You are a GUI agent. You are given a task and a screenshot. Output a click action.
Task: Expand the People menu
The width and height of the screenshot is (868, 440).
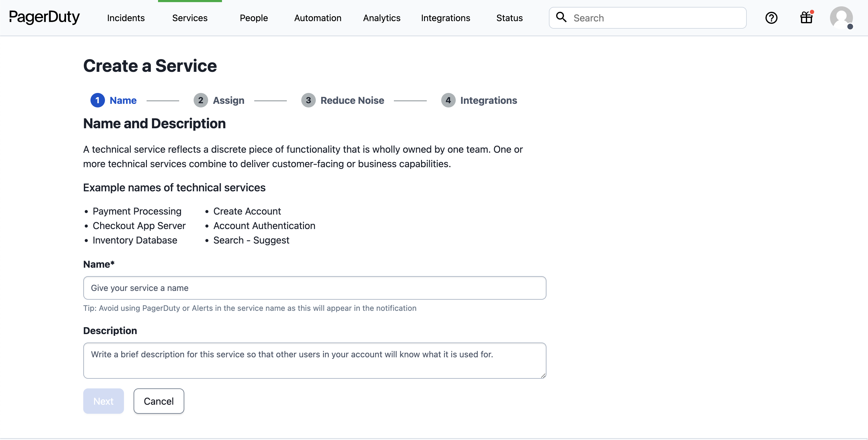click(x=253, y=18)
